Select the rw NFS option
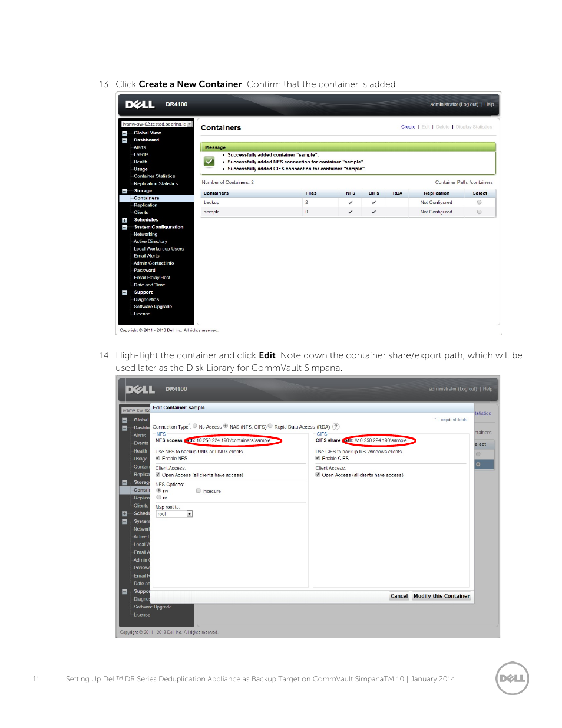Viewport: 562px width, 728px height. click(158, 490)
